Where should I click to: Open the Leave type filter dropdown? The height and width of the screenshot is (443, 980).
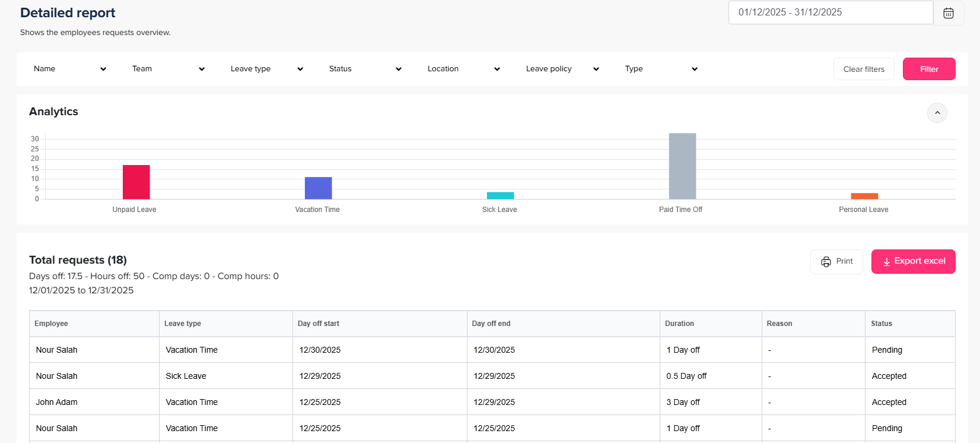click(x=266, y=69)
